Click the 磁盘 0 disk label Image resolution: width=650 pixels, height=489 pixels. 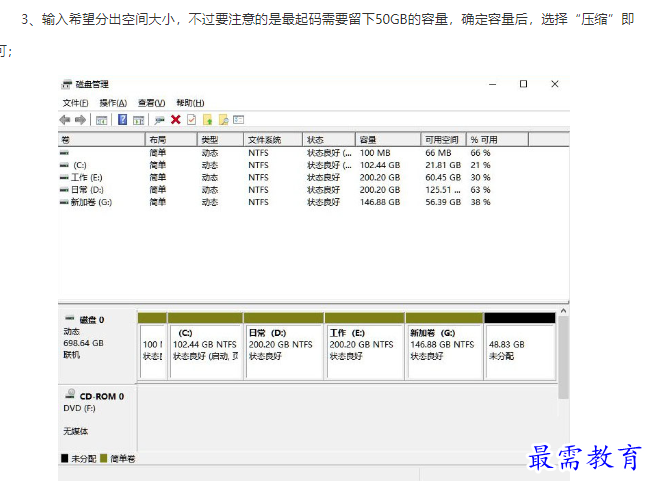(92, 320)
